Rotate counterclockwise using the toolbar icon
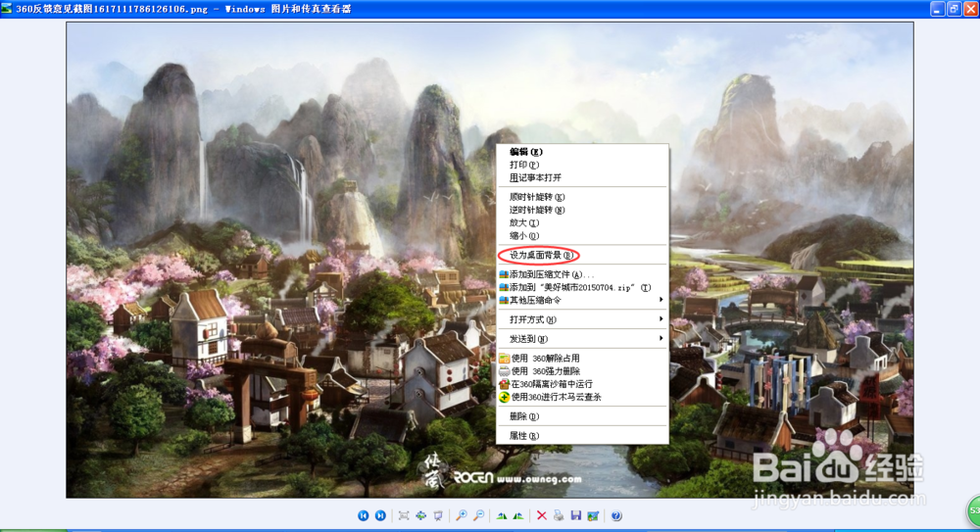The image size is (980, 532). pos(518,515)
